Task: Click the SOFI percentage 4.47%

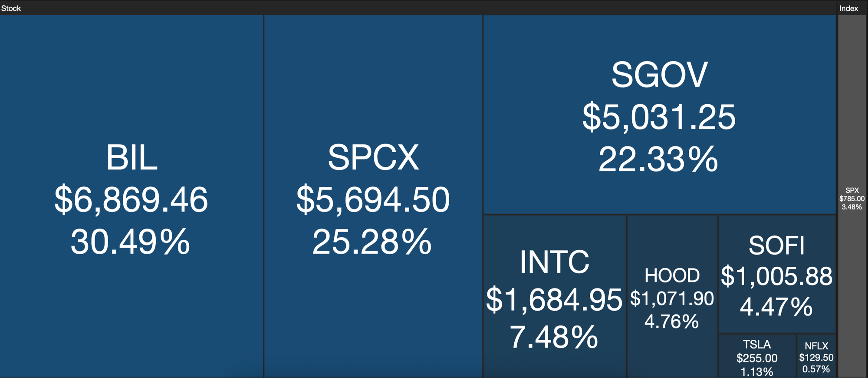Action: pos(776,307)
